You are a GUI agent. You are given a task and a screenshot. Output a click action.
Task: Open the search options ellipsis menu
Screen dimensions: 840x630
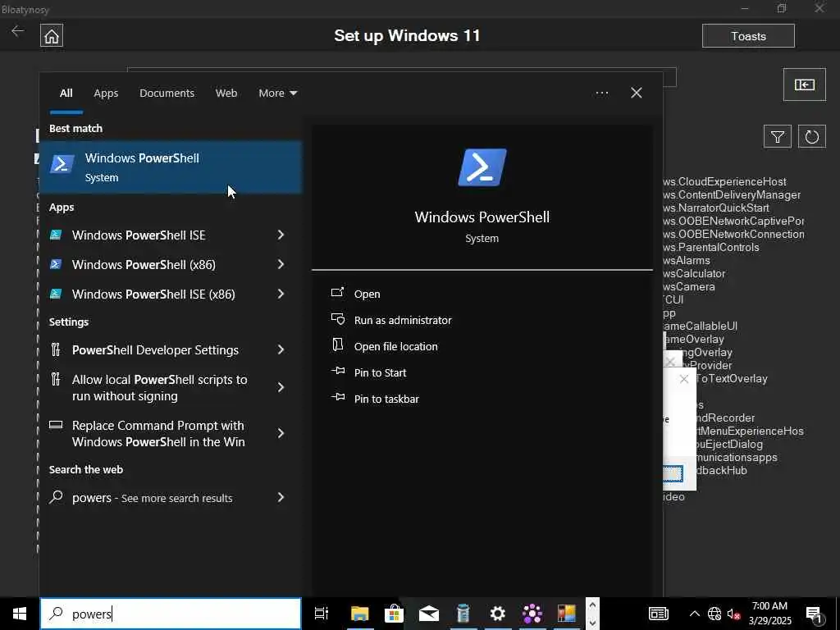601,94
